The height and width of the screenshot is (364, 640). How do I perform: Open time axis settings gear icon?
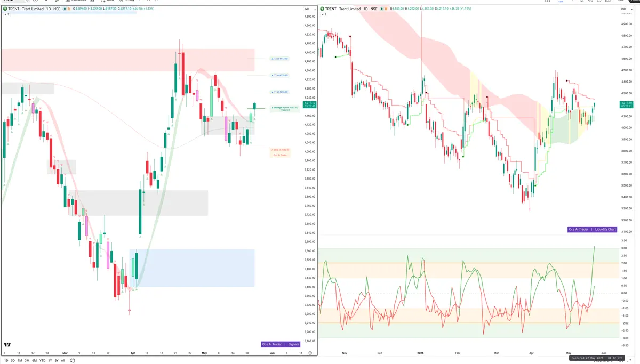(310, 353)
